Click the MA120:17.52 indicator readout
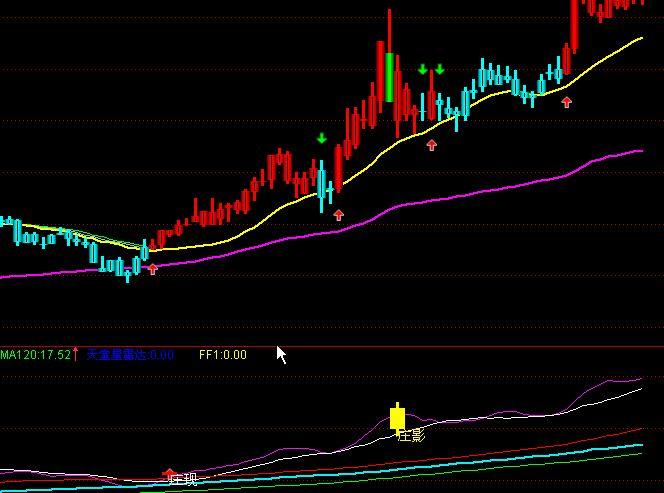 [x=36, y=354]
